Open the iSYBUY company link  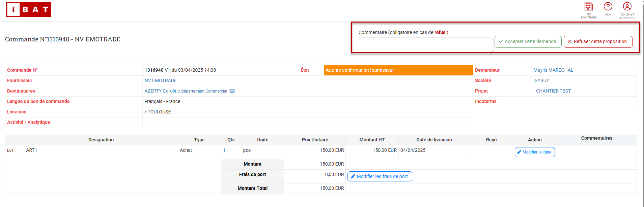(x=541, y=80)
